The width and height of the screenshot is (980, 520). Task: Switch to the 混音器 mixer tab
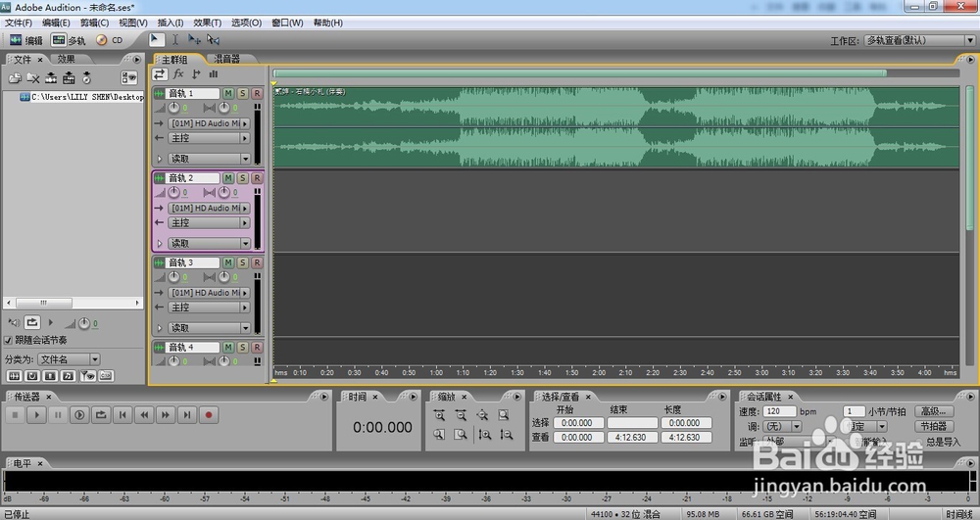227,60
